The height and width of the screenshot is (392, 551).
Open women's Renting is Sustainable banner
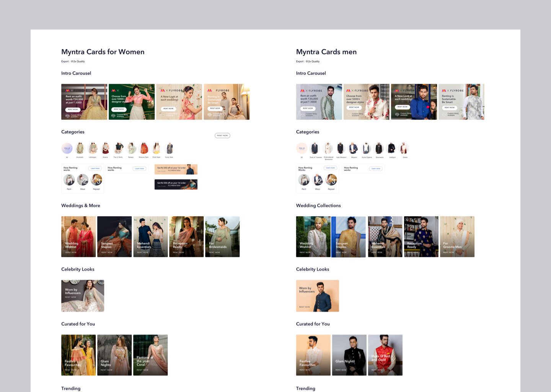[227, 102]
